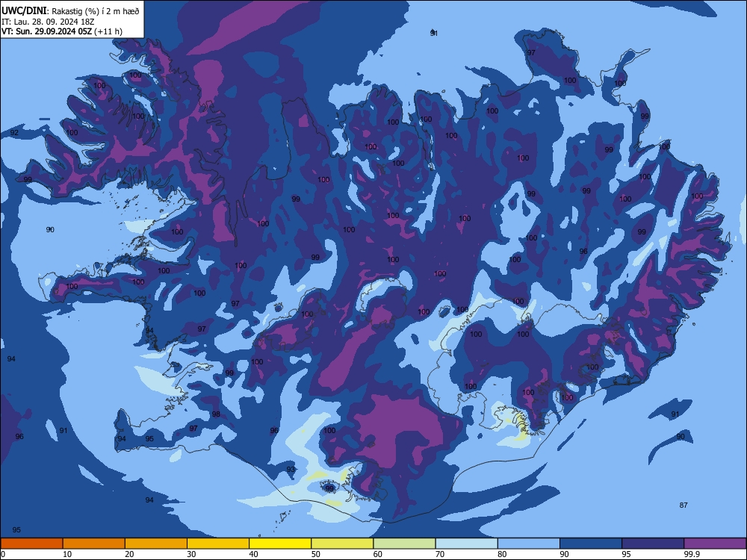Pick the pale yellow 50–60 legend swatch

click(x=343, y=544)
